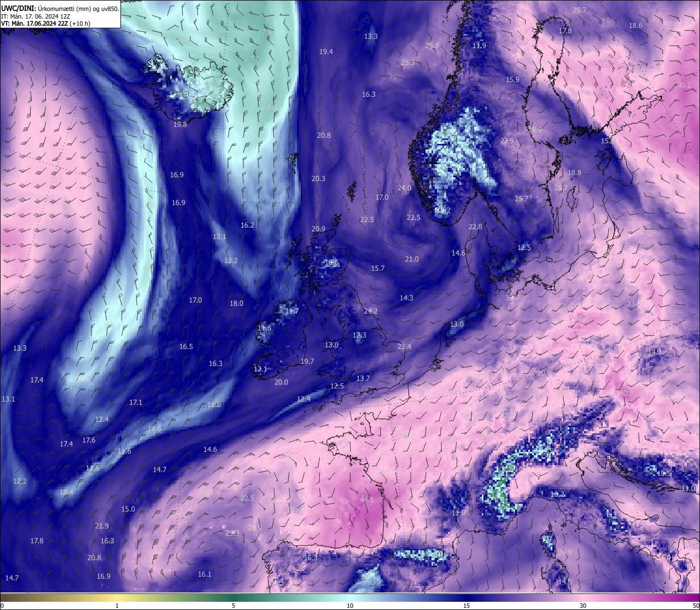The width and height of the screenshot is (700, 610).
Task: Click the 18.6 value in the top right
Action: pos(635,25)
